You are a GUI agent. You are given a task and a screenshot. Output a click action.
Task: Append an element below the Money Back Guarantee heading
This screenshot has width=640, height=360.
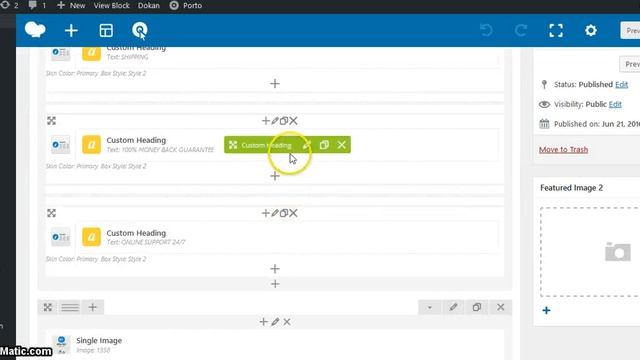(x=275, y=176)
